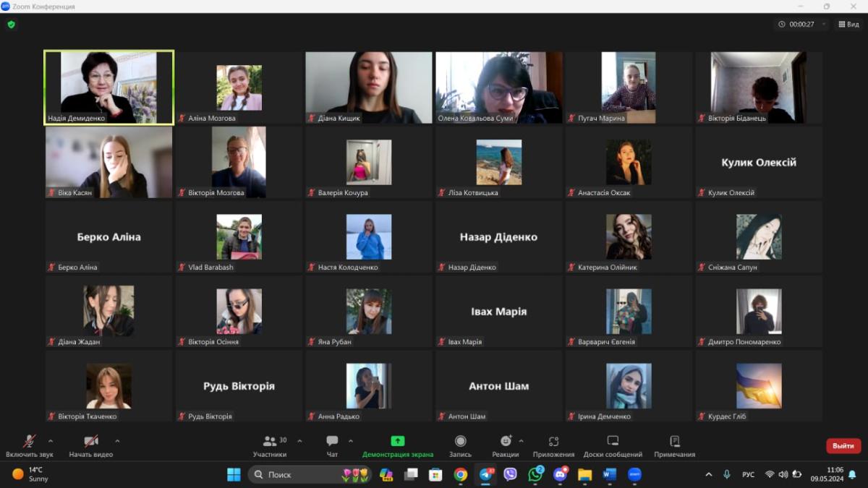
Task: Select Івах Марія's participant tile
Action: click(x=498, y=311)
